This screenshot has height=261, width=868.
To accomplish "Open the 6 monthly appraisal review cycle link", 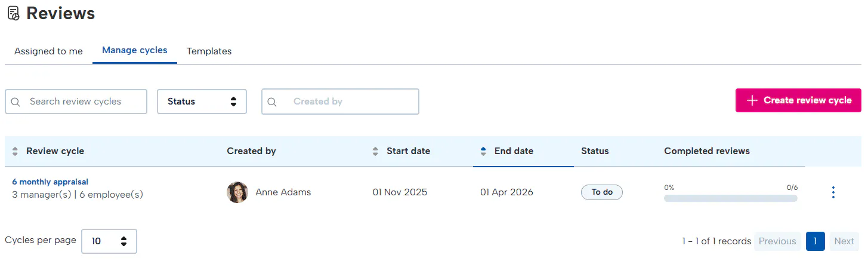I will [x=50, y=182].
